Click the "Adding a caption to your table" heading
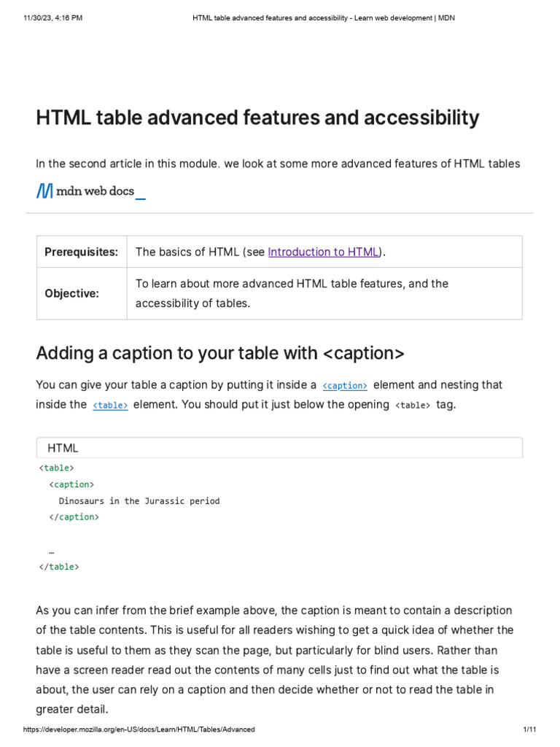The width and height of the screenshot is (560, 747). click(219, 353)
